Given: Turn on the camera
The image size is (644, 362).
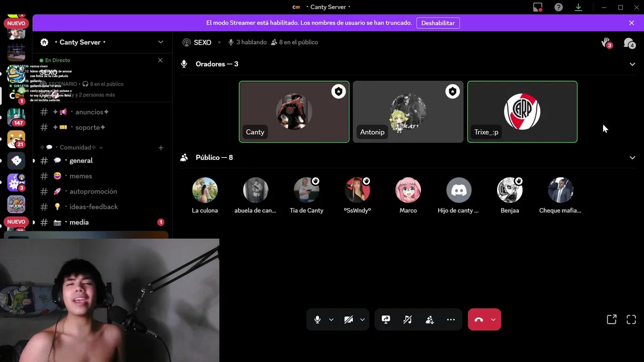Looking at the screenshot, I should coord(349,320).
